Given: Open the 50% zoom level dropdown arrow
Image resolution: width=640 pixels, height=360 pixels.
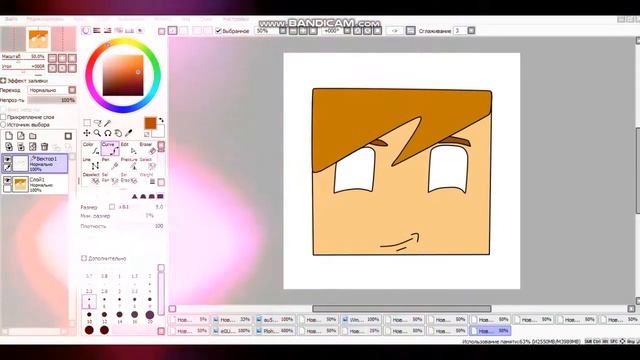Looking at the screenshot, I should (x=283, y=31).
